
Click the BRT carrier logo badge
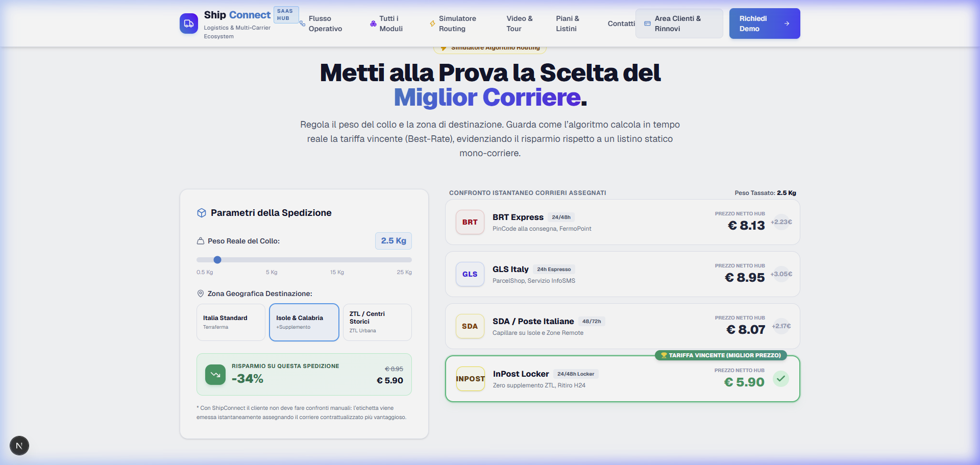pos(470,222)
